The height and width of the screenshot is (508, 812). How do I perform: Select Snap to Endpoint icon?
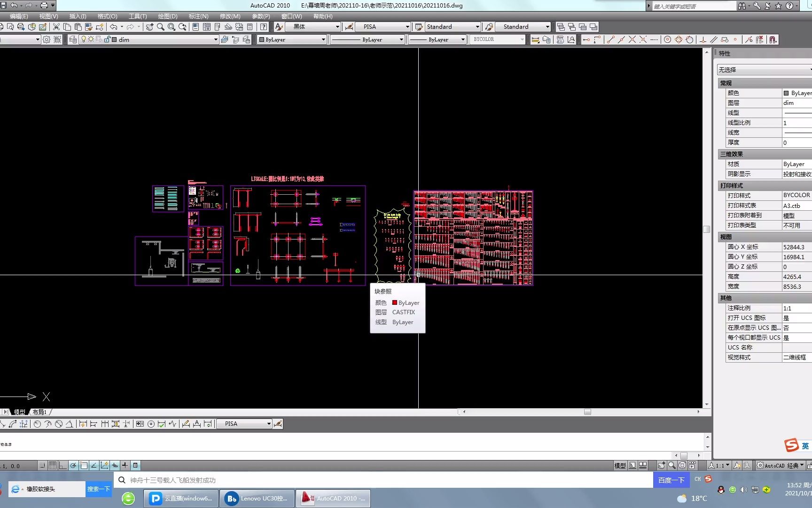(610, 40)
